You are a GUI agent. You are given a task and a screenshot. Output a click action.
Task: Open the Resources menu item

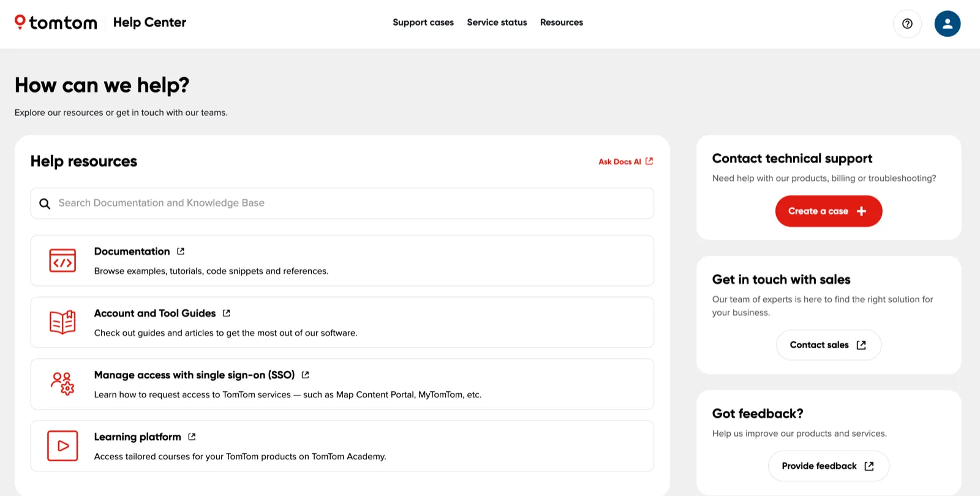pyautogui.click(x=562, y=23)
